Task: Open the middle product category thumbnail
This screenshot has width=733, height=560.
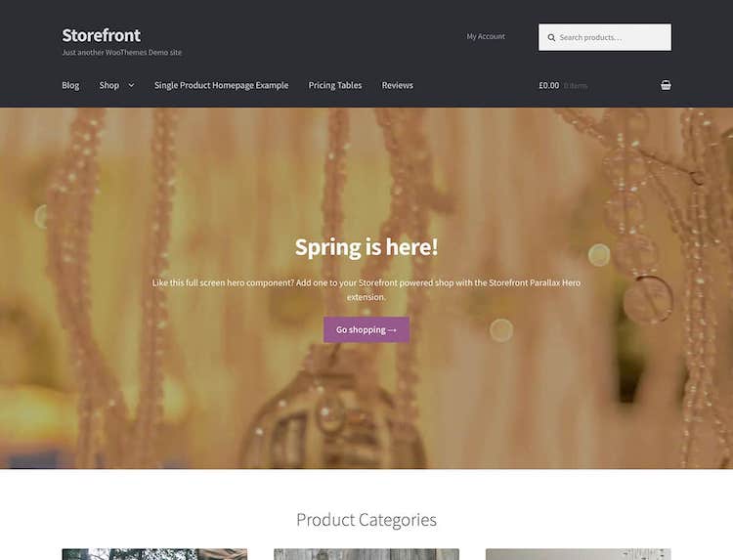Action: pyautogui.click(x=366, y=554)
